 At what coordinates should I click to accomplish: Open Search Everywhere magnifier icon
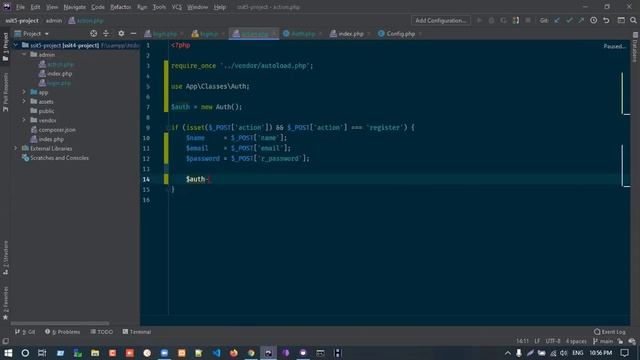click(633, 20)
